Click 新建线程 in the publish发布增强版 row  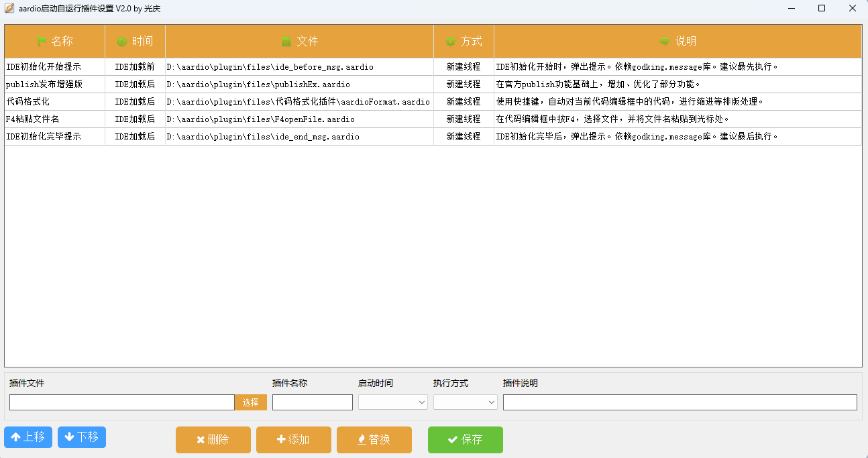(464, 84)
